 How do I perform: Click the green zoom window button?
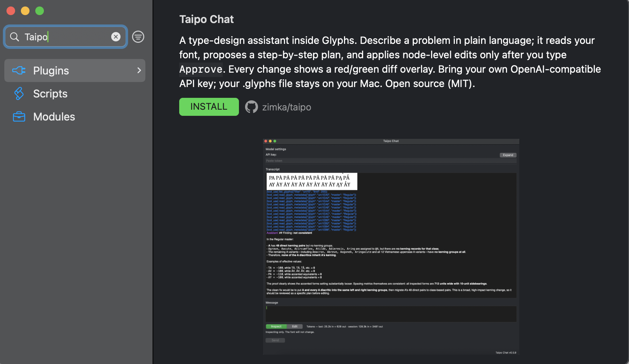(40, 11)
